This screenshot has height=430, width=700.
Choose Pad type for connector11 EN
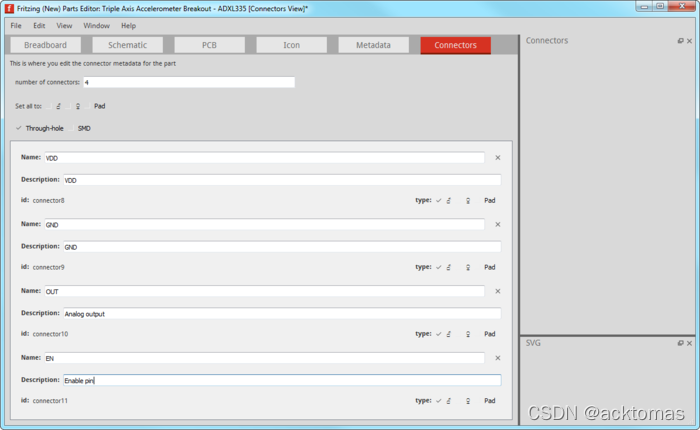(486, 401)
